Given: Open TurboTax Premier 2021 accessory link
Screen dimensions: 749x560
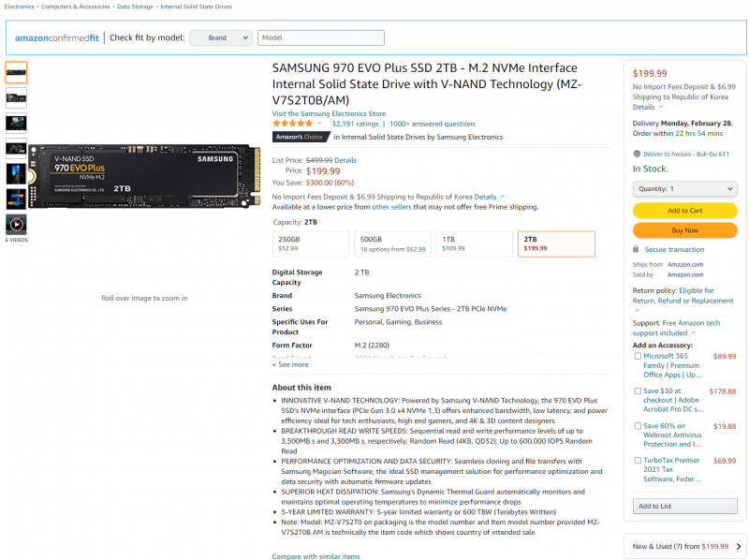Looking at the screenshot, I should (671, 470).
